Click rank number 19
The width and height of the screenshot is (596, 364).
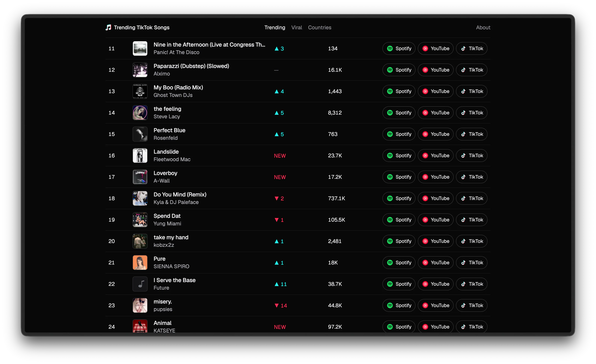pyautogui.click(x=111, y=220)
